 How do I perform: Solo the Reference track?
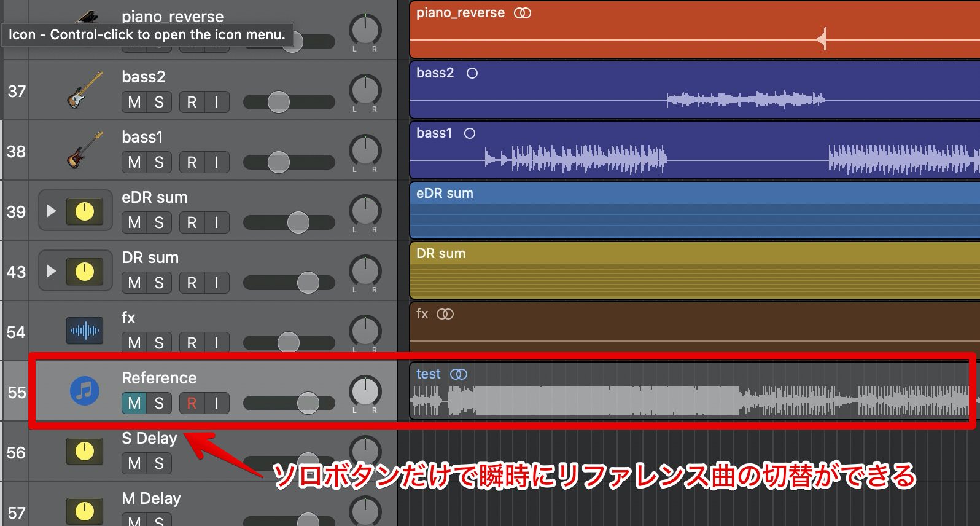coord(159,403)
